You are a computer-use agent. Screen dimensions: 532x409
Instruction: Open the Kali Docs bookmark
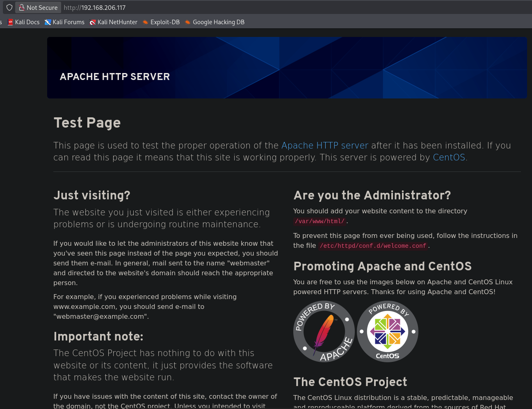pyautogui.click(x=24, y=22)
